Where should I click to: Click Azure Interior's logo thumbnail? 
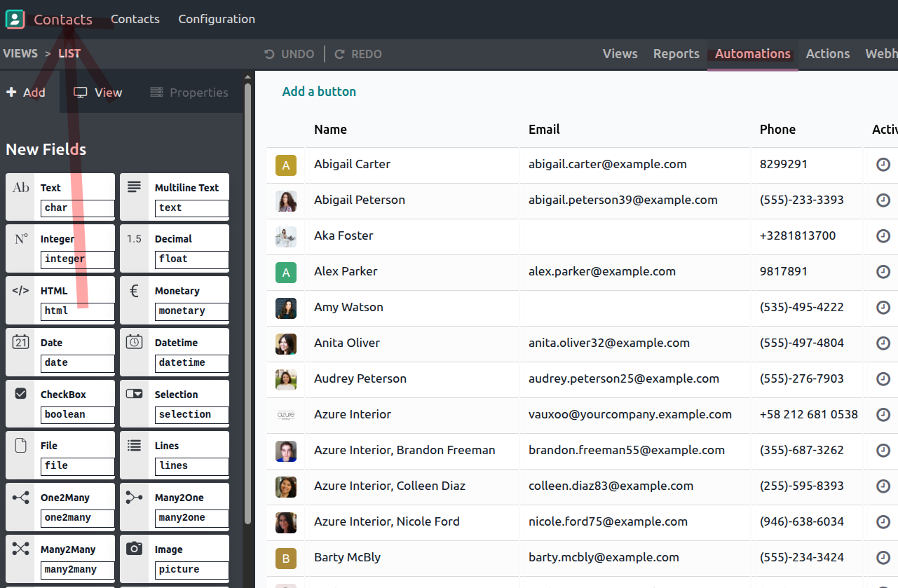click(x=286, y=415)
